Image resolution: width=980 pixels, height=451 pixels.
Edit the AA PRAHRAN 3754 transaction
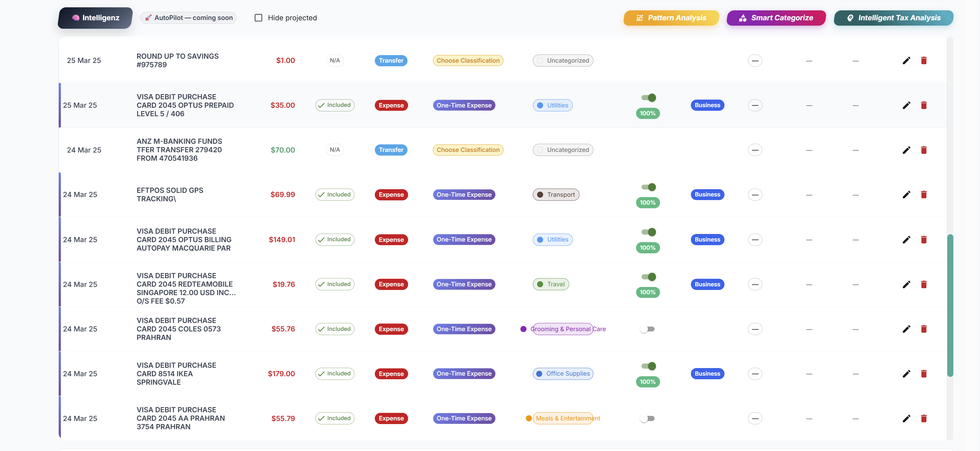(x=907, y=418)
